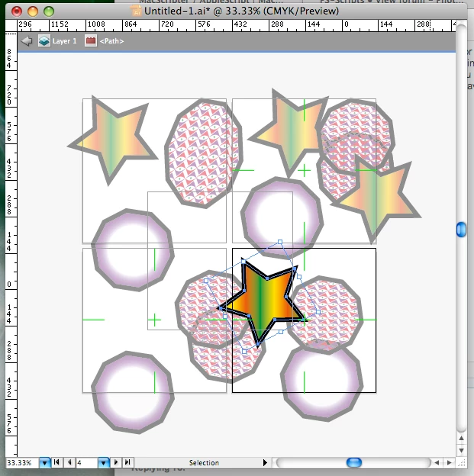Image resolution: width=474 pixels, height=476 pixels.
Task: Go to the previous artboard
Action: (69, 462)
